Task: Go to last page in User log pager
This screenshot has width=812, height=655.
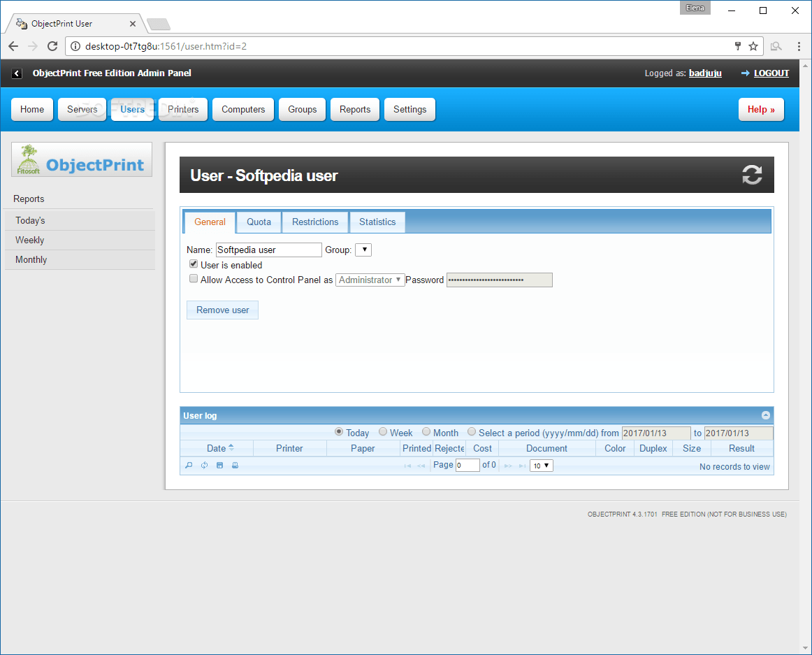Action: click(522, 466)
